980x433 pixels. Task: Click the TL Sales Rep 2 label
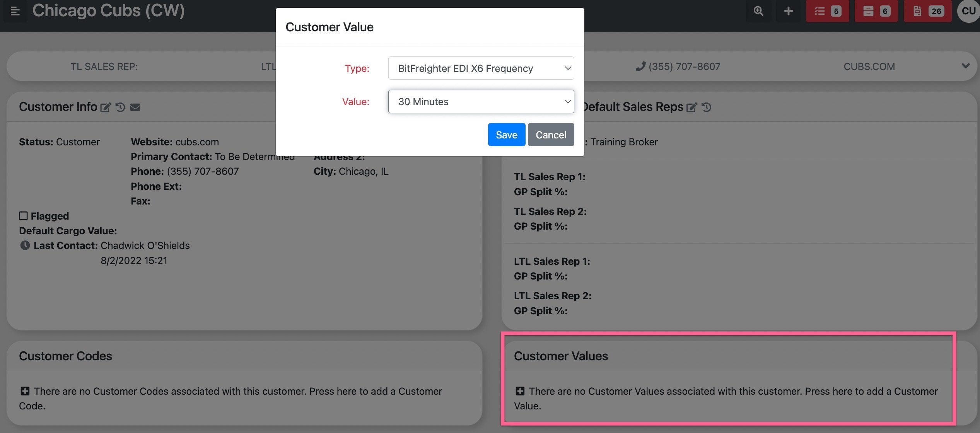(550, 211)
